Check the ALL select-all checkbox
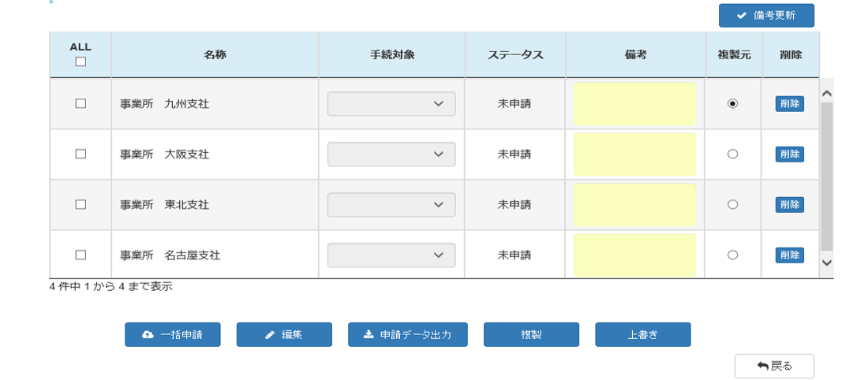This screenshot has height=380, width=868. point(80,62)
